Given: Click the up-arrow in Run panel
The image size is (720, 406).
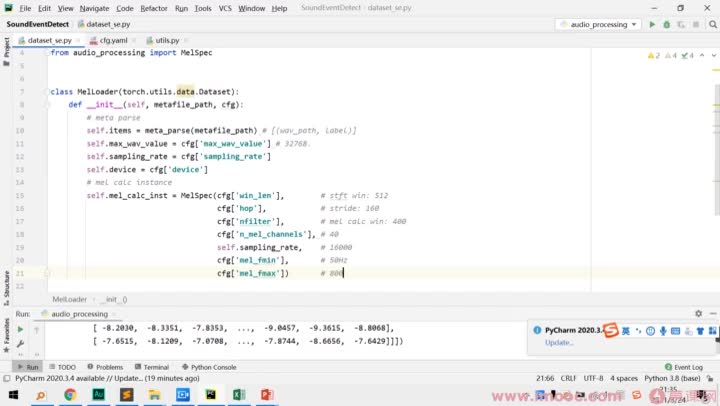Looking at the screenshot, I should (x=36, y=329).
